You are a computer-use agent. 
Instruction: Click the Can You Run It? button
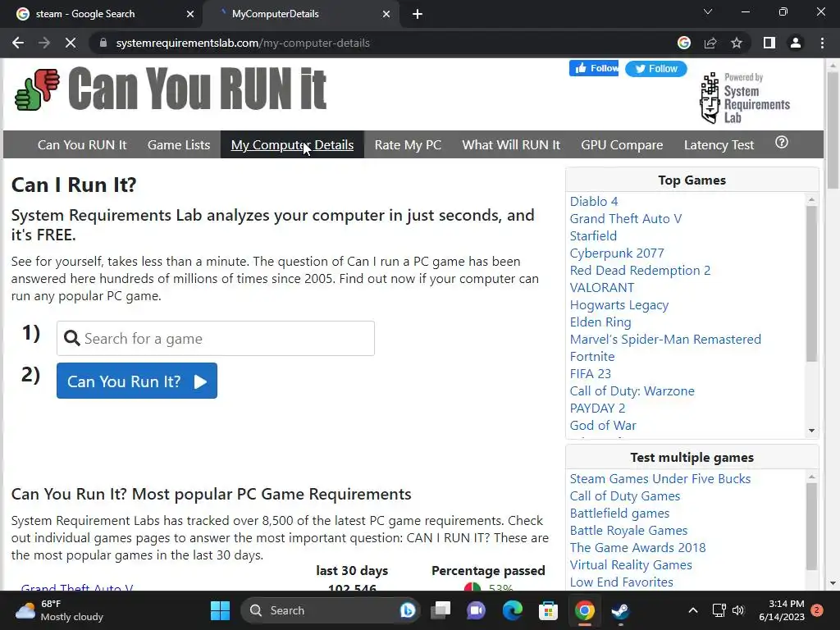[x=137, y=381]
